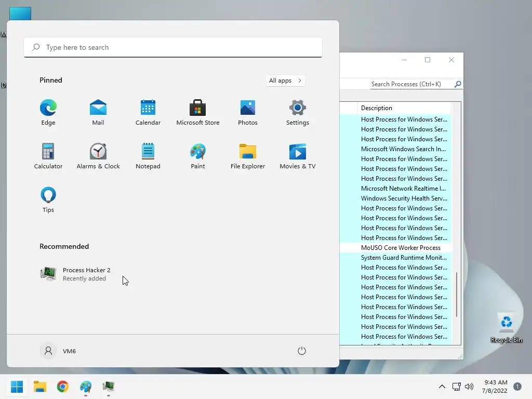Viewport: 532px width, 399px height.
Task: Open the volume tray icon
Action: (469, 387)
